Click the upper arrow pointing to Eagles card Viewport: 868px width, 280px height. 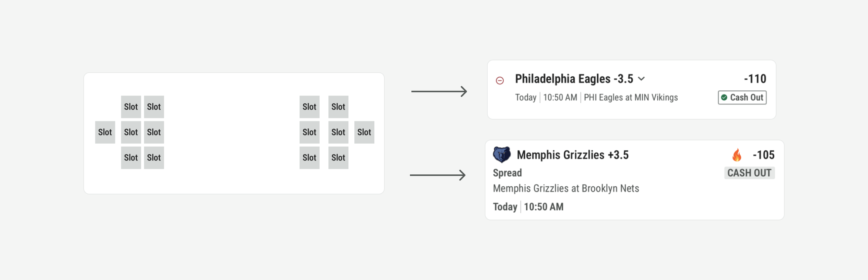(x=439, y=91)
